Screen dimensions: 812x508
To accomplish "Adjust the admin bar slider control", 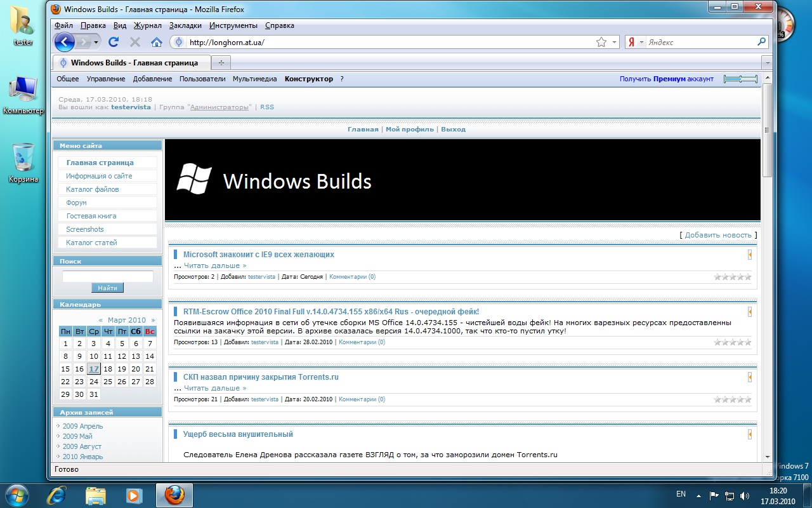I will click(x=740, y=79).
